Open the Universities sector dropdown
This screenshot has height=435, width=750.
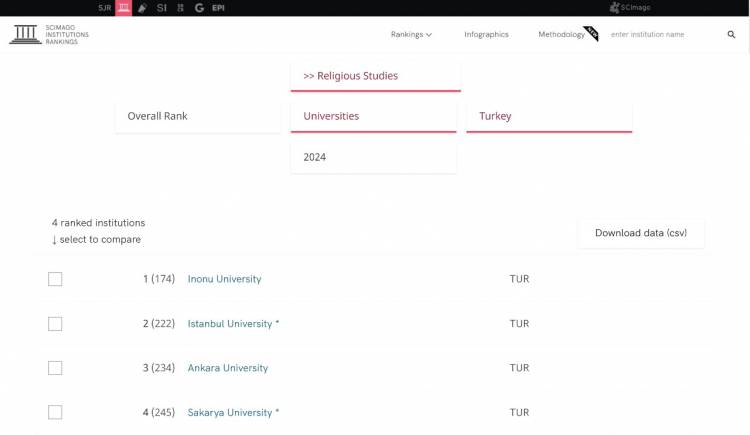pos(374,116)
